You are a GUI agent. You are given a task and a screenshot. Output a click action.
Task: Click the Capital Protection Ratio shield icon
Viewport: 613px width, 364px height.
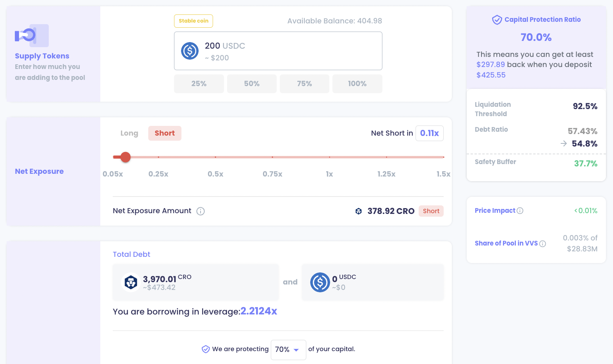(x=497, y=20)
